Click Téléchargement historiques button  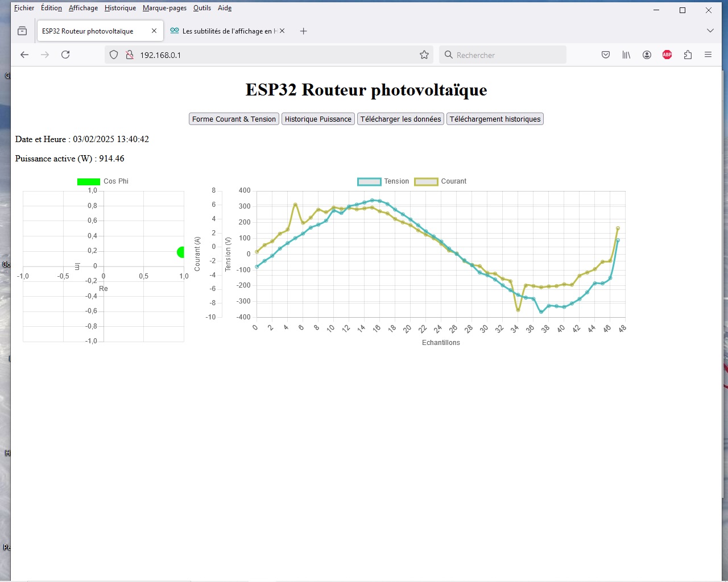495,119
